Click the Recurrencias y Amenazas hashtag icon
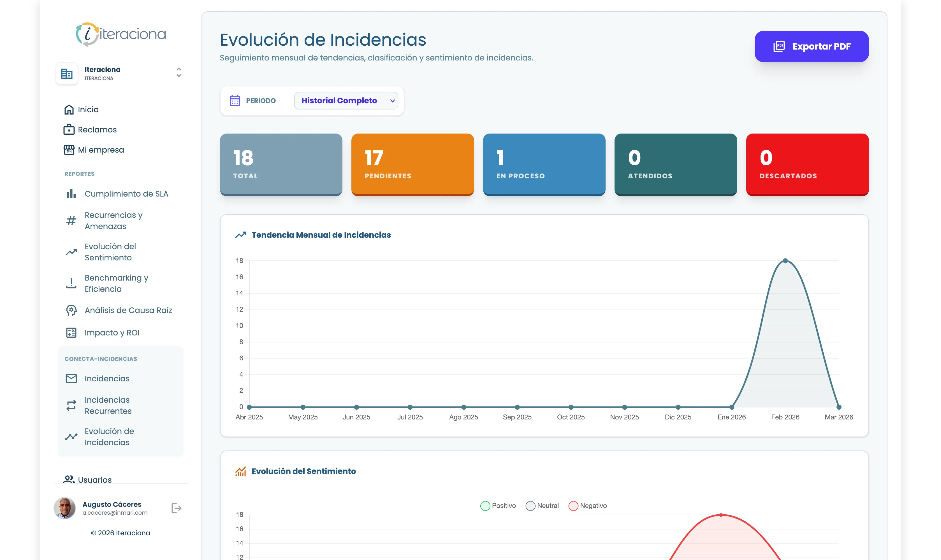This screenshot has width=941, height=560. [71, 220]
